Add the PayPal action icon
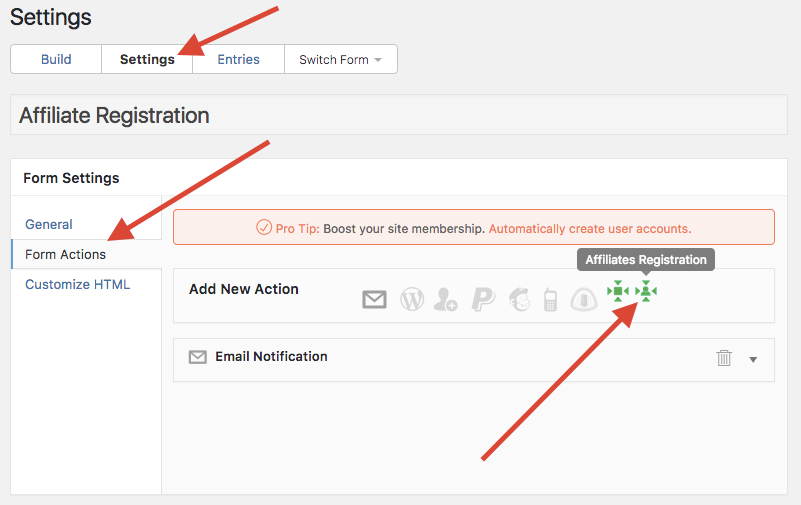Image resolution: width=801 pixels, height=505 pixels. tap(483, 299)
